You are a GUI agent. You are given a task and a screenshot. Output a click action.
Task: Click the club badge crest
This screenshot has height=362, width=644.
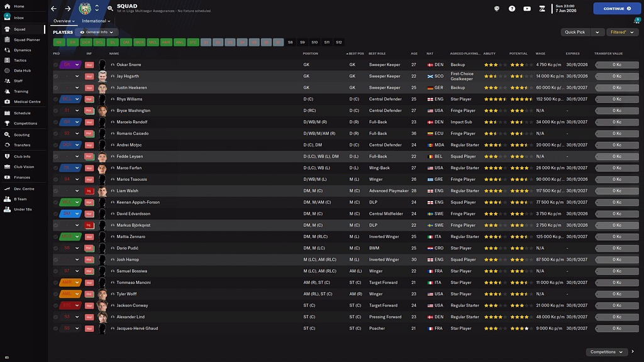pos(85,9)
